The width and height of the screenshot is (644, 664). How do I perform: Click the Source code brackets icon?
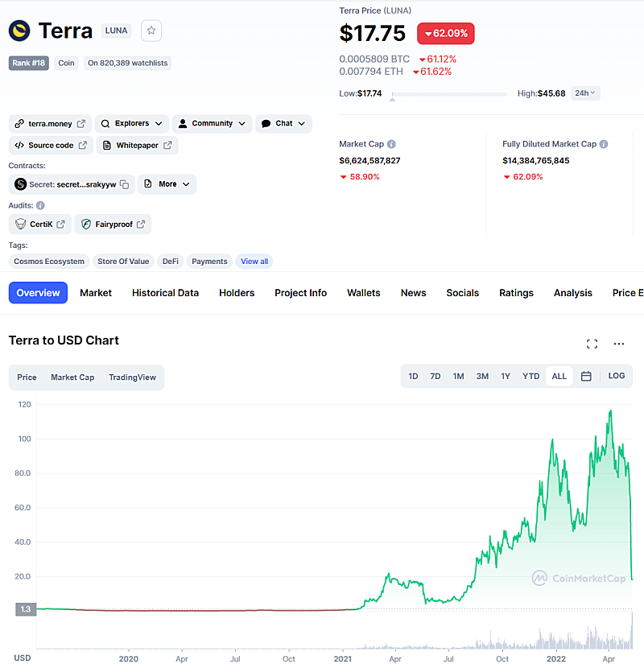pos(19,145)
